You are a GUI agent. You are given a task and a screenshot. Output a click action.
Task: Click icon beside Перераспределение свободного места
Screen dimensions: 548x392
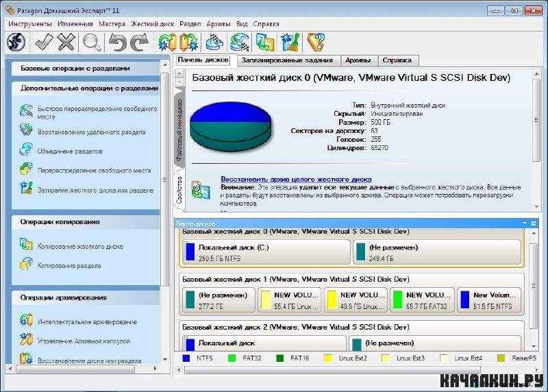(x=26, y=169)
